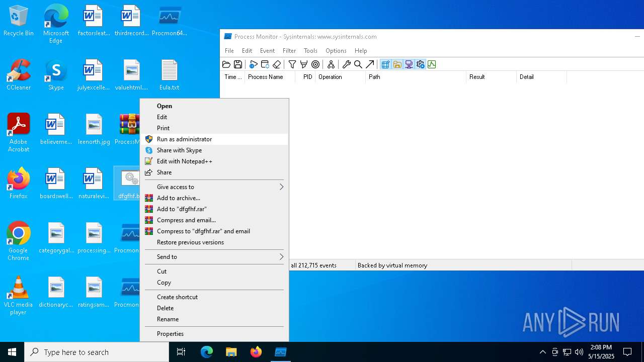
Task: Choose Compress and email...
Action: [x=214, y=220]
